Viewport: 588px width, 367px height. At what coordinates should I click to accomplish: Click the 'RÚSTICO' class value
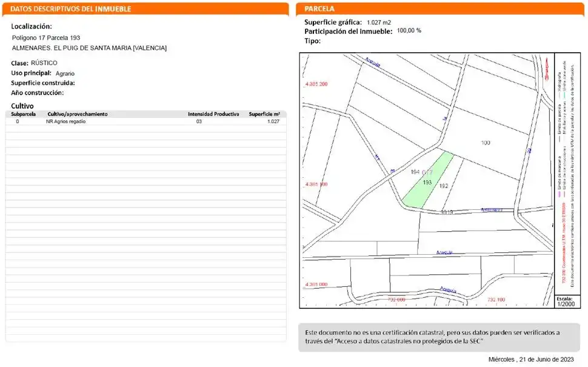point(44,63)
